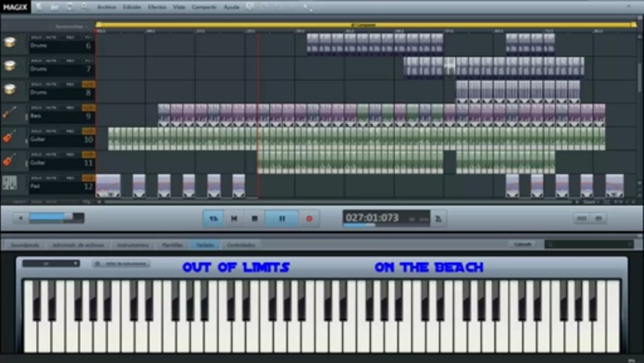Start recording with the red record button
The image size is (644, 363).
(309, 218)
